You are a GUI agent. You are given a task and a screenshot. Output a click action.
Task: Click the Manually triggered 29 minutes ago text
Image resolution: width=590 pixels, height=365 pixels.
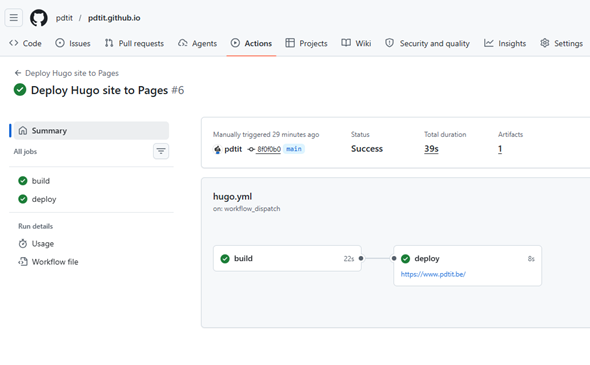(x=266, y=134)
